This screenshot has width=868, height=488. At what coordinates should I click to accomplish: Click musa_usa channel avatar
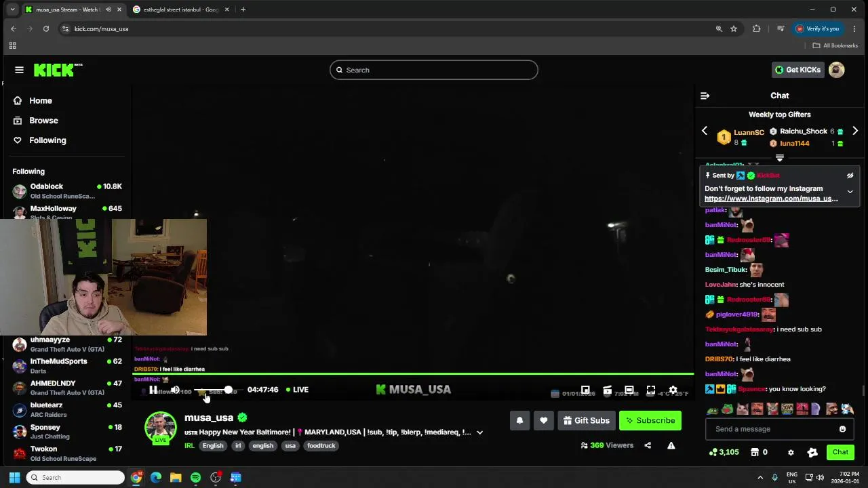tap(161, 428)
